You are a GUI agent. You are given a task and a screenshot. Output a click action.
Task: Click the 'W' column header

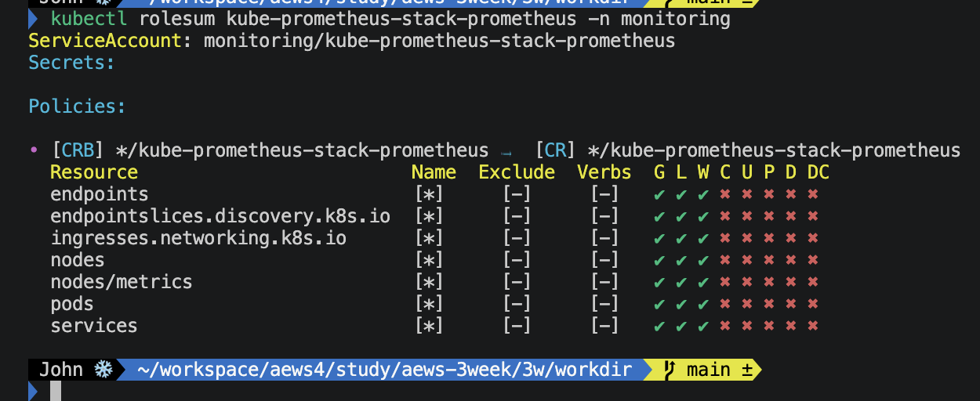click(703, 172)
